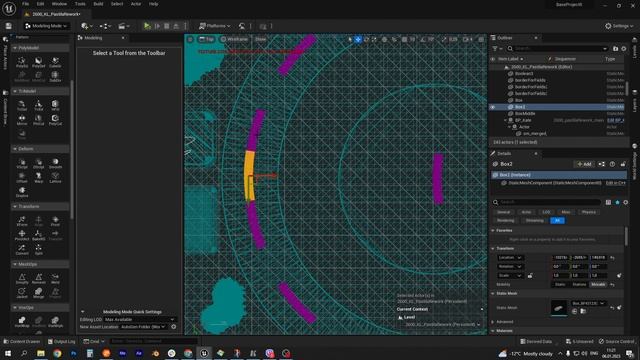
Task: Select the XForm transform tool
Action: pyautogui.click(x=22, y=221)
